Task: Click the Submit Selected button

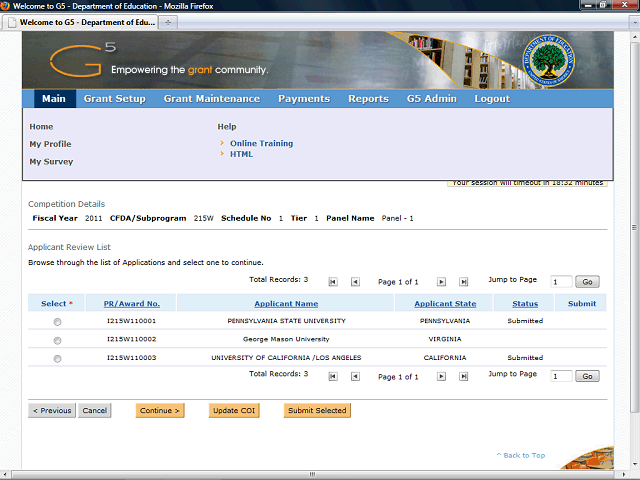Action: pyautogui.click(x=317, y=411)
